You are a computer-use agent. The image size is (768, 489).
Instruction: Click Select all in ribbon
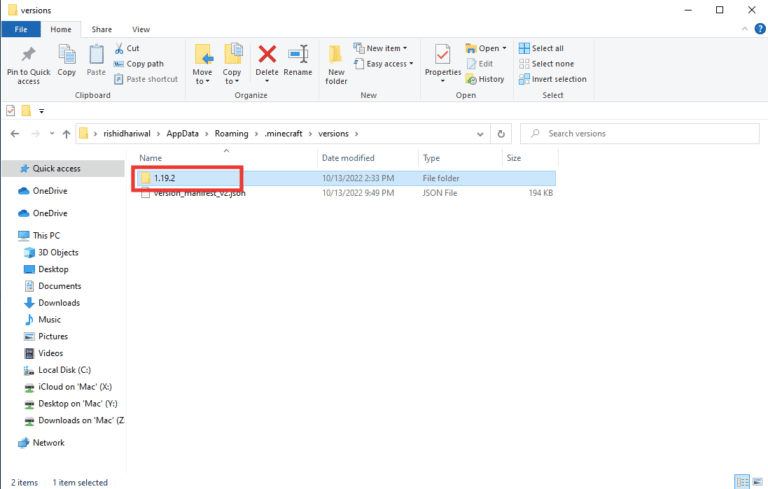point(541,48)
